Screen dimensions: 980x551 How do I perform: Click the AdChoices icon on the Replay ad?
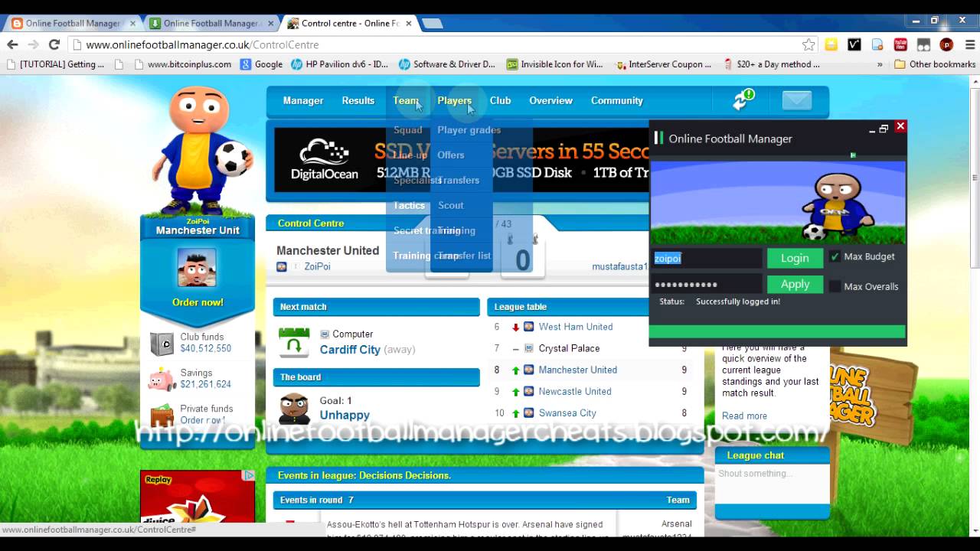click(249, 475)
